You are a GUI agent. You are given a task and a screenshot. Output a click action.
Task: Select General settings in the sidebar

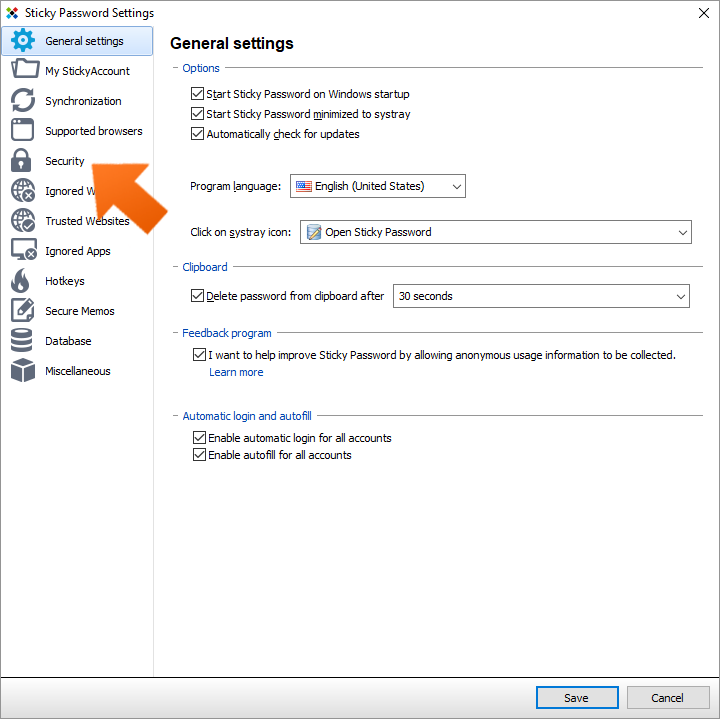pos(78,41)
